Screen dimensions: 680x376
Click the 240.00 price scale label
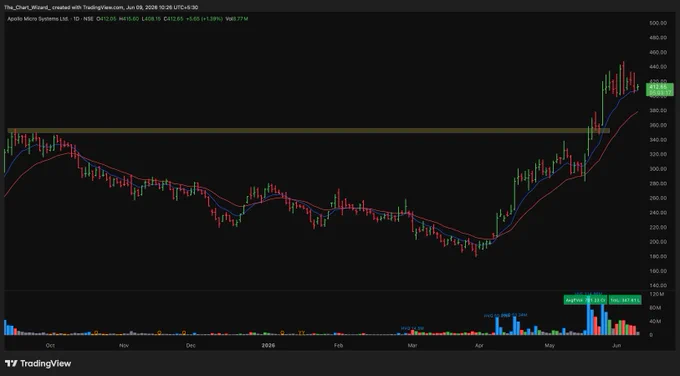[x=658, y=213]
